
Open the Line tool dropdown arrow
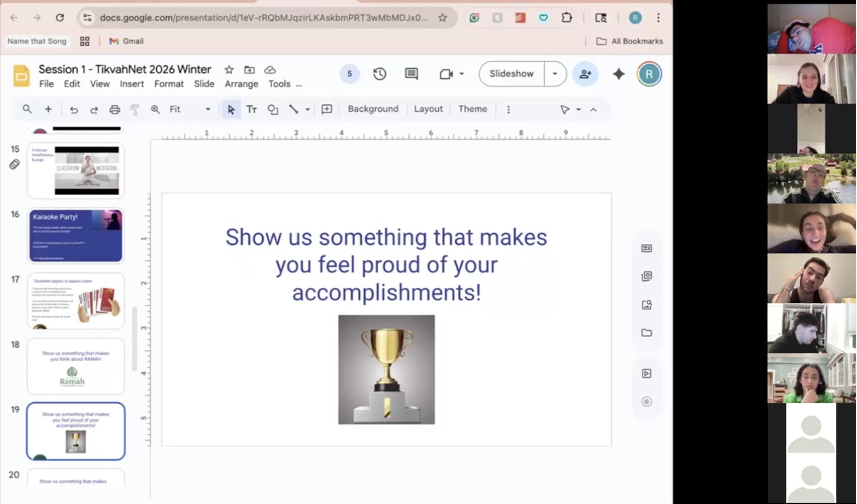pos(308,109)
